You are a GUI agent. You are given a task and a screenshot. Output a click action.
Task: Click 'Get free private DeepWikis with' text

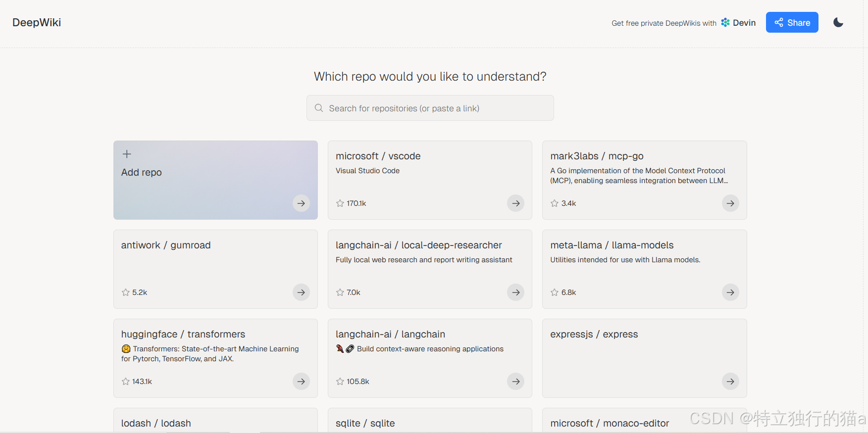(x=664, y=23)
